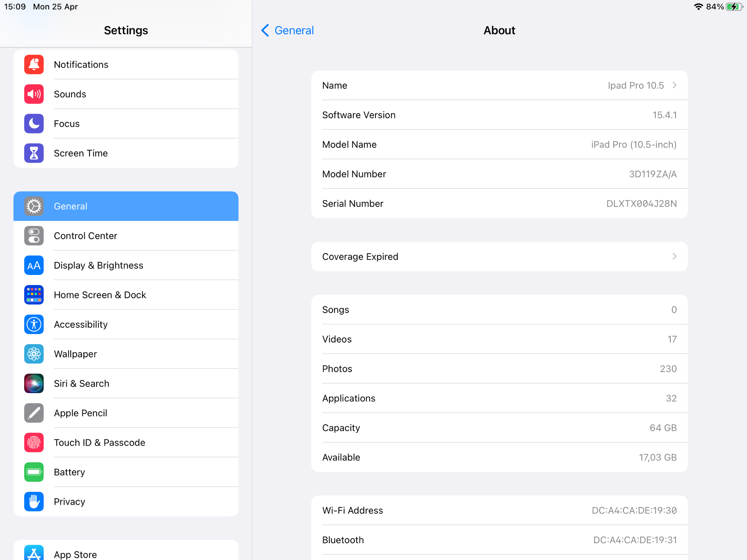
Task: Expand the Coverage Expired chevron
Action: (675, 256)
